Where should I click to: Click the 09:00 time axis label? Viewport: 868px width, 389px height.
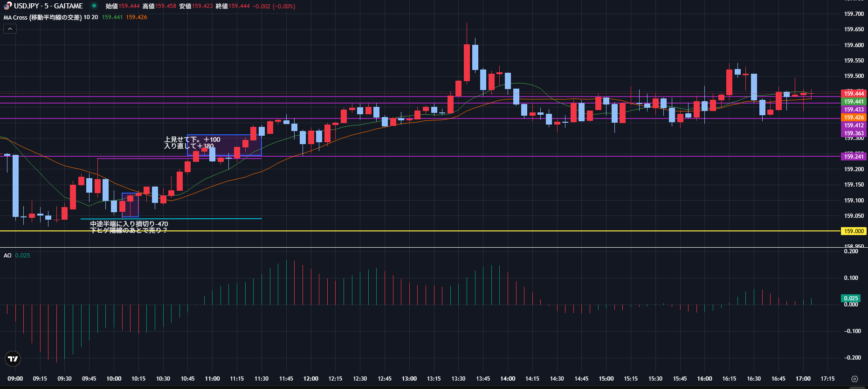tap(15, 379)
